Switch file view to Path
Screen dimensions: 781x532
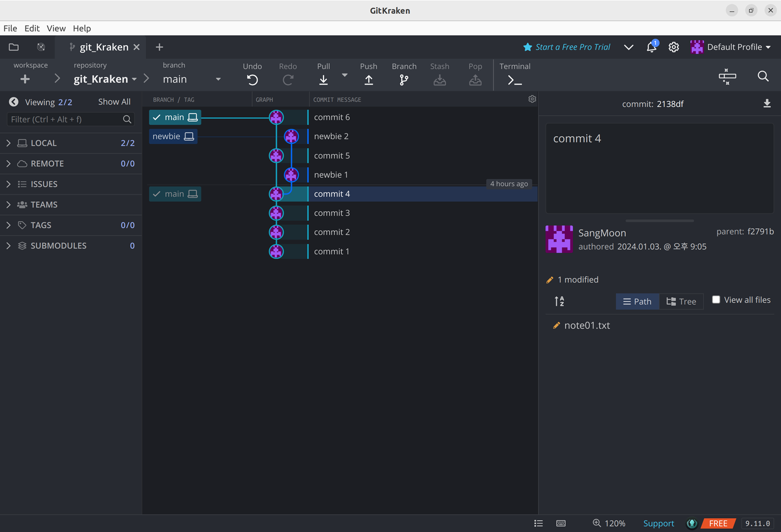click(x=637, y=301)
